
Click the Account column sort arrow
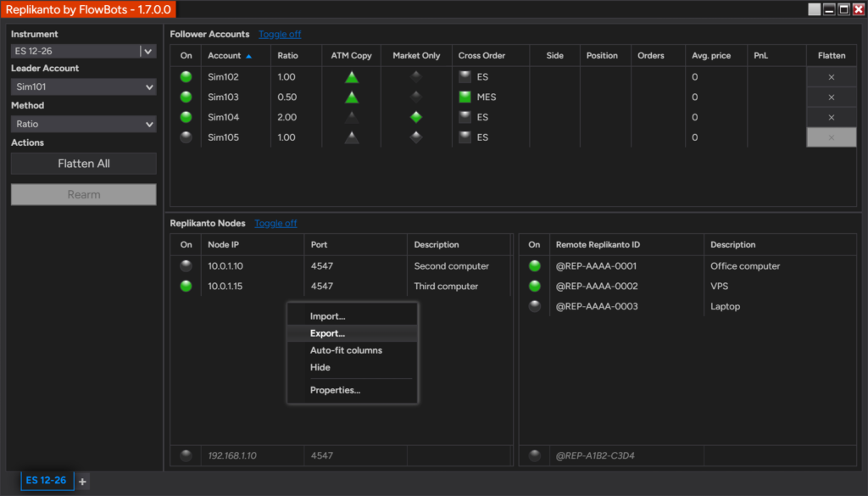tap(248, 56)
